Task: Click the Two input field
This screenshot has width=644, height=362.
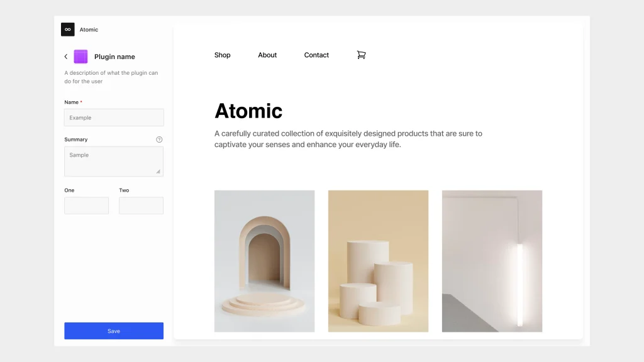Action: (141, 206)
